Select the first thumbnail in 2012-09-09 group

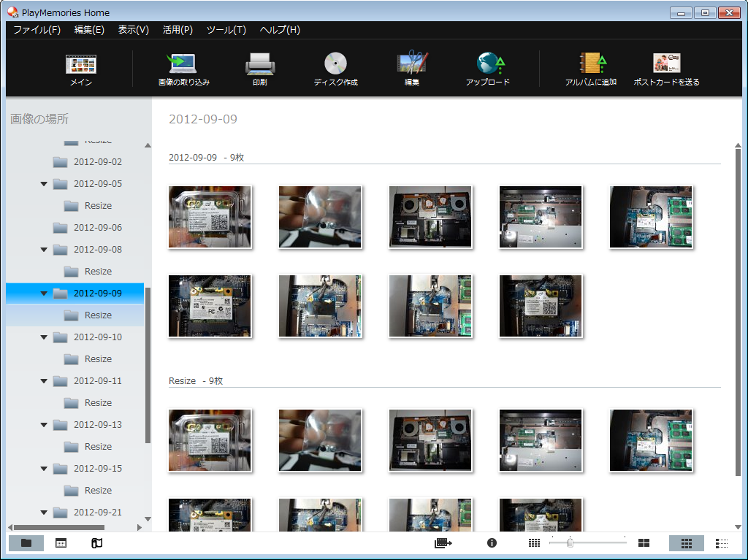pyautogui.click(x=210, y=217)
